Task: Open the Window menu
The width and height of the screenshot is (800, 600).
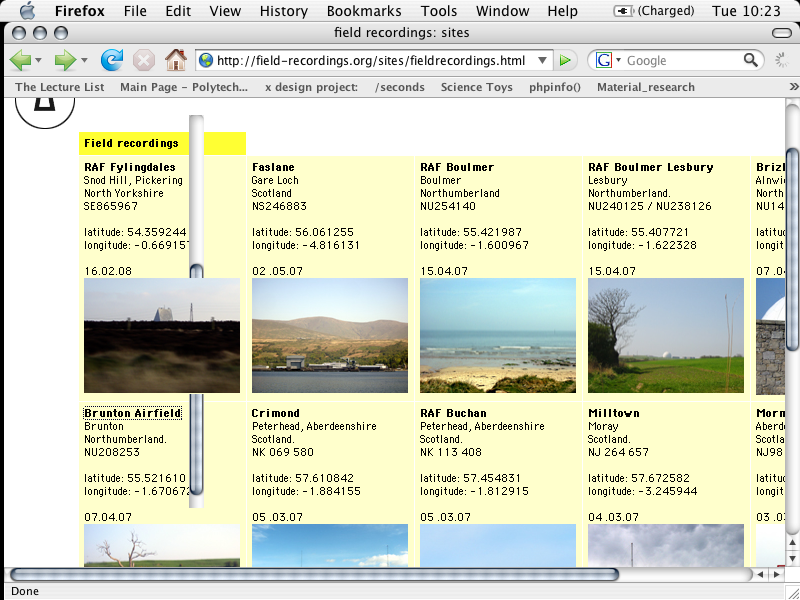Action: (503, 11)
